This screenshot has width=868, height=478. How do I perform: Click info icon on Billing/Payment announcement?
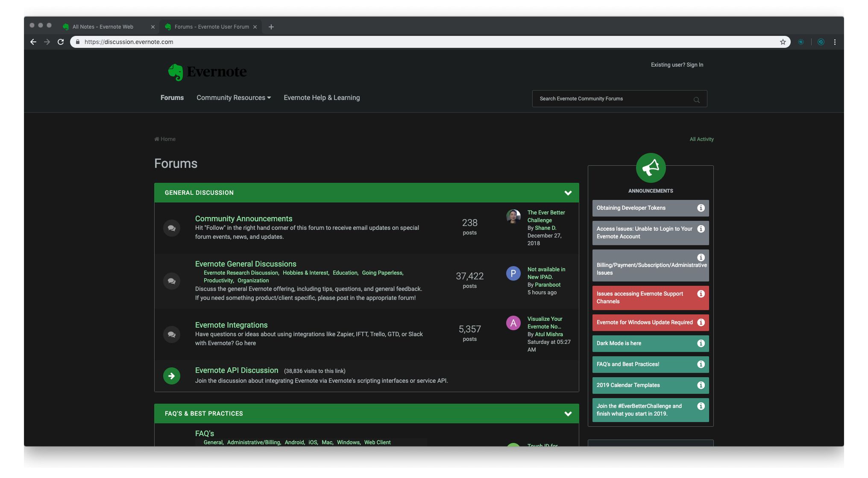click(701, 258)
